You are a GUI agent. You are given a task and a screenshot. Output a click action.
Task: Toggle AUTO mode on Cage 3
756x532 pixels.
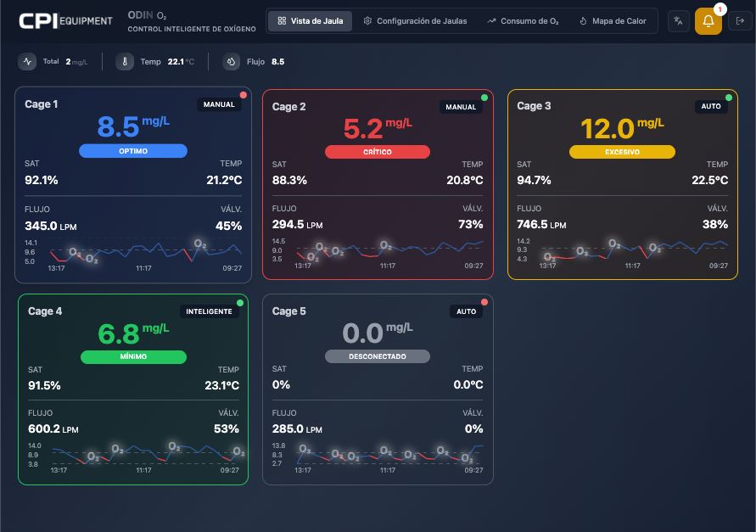(x=711, y=107)
